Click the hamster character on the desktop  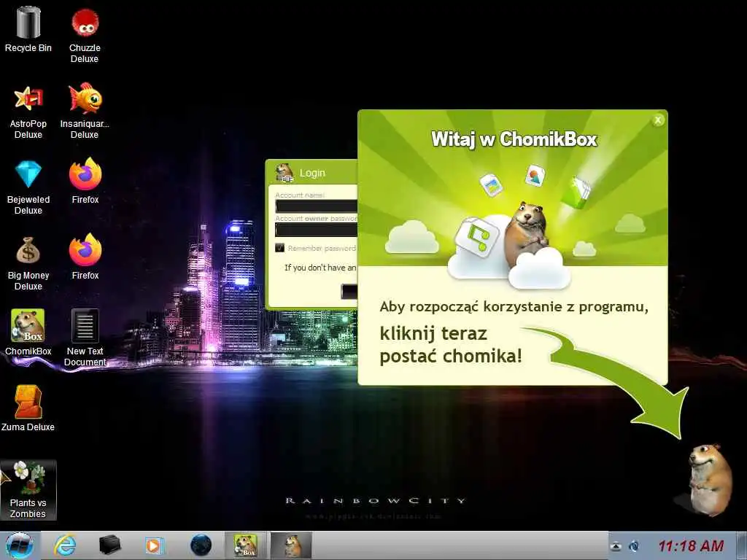pos(709,479)
